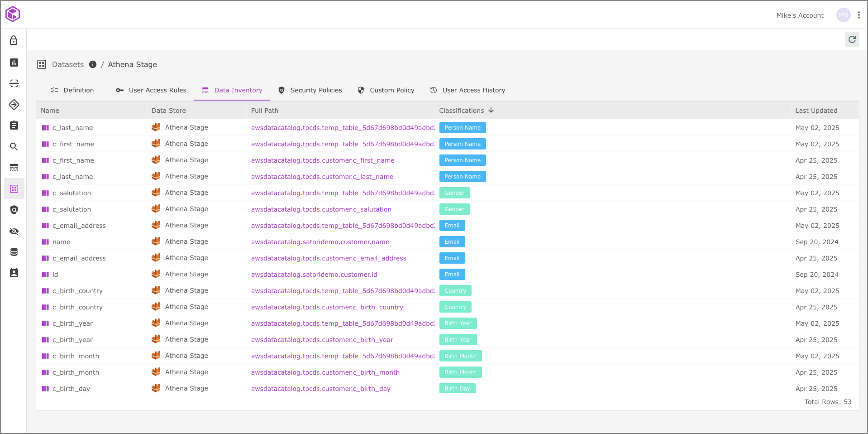868x434 pixels.
Task: Open the lock icon in the sidebar
Action: [14, 40]
